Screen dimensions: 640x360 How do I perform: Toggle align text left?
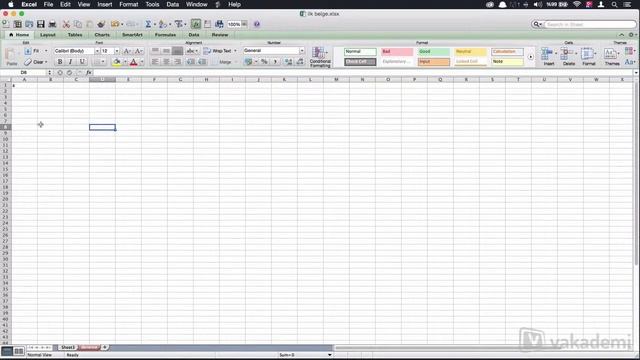tap(155, 62)
